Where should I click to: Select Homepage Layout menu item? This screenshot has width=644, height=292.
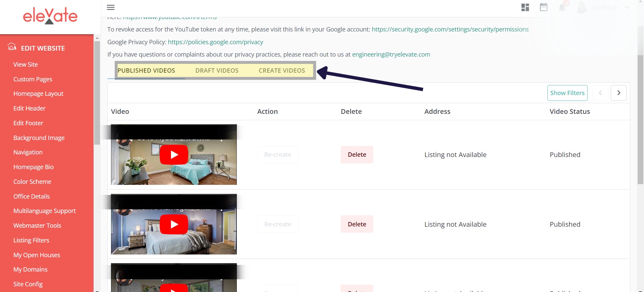point(38,94)
